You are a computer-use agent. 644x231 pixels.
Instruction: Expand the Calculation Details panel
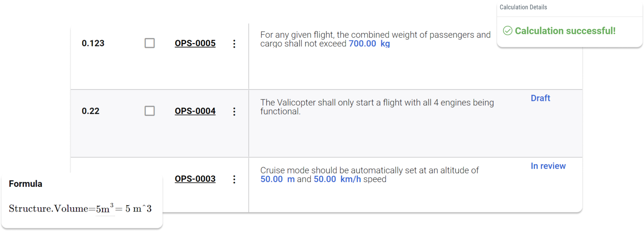[523, 8]
